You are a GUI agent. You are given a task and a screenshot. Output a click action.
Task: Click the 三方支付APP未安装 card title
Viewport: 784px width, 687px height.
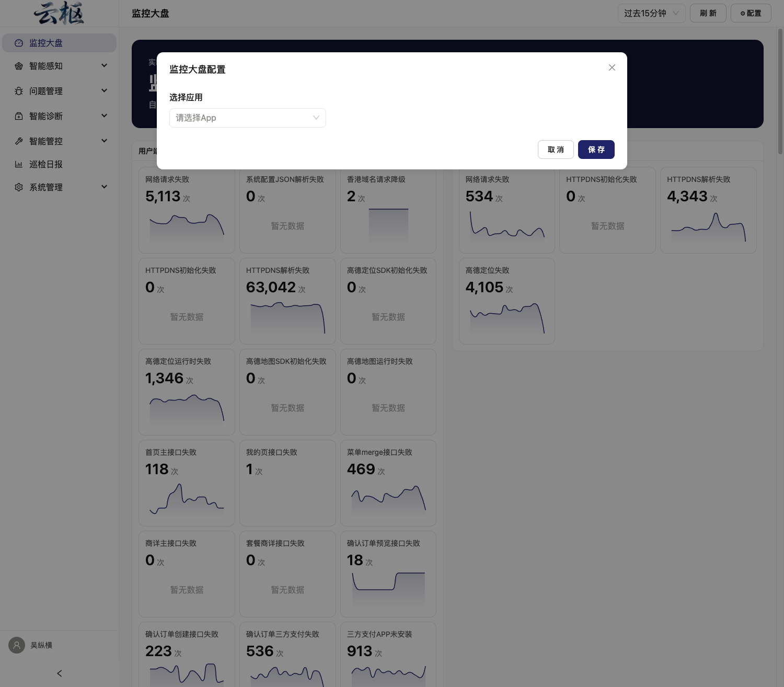[x=379, y=634]
